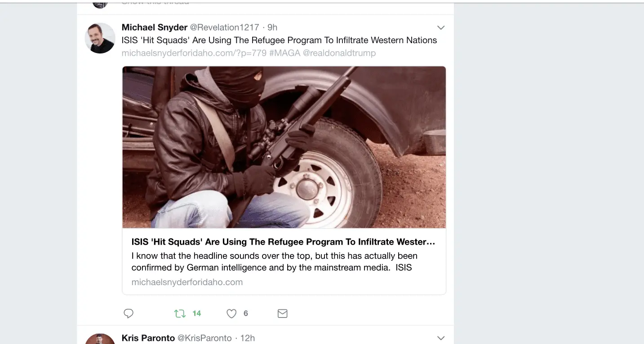Send tweet via Direct Message envelope icon

(282, 313)
